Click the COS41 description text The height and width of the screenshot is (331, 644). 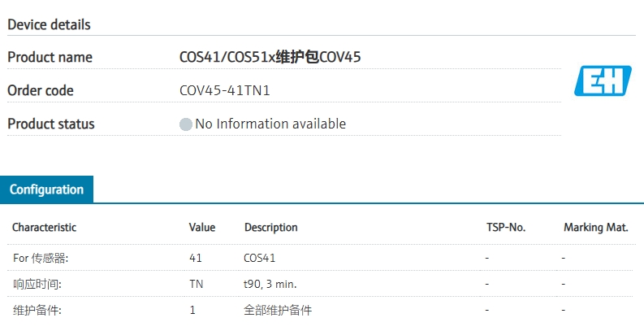[260, 258]
